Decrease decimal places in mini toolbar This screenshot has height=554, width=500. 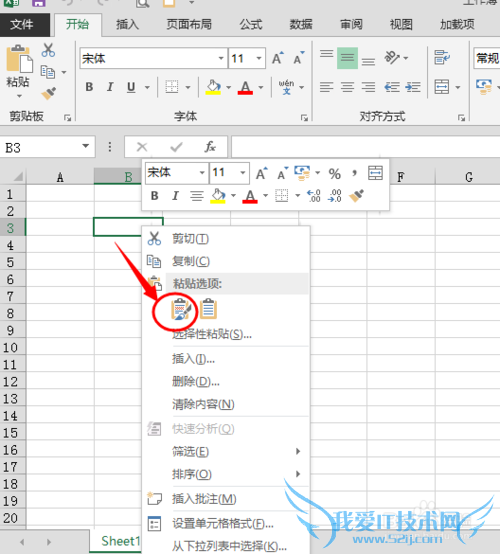(334, 196)
